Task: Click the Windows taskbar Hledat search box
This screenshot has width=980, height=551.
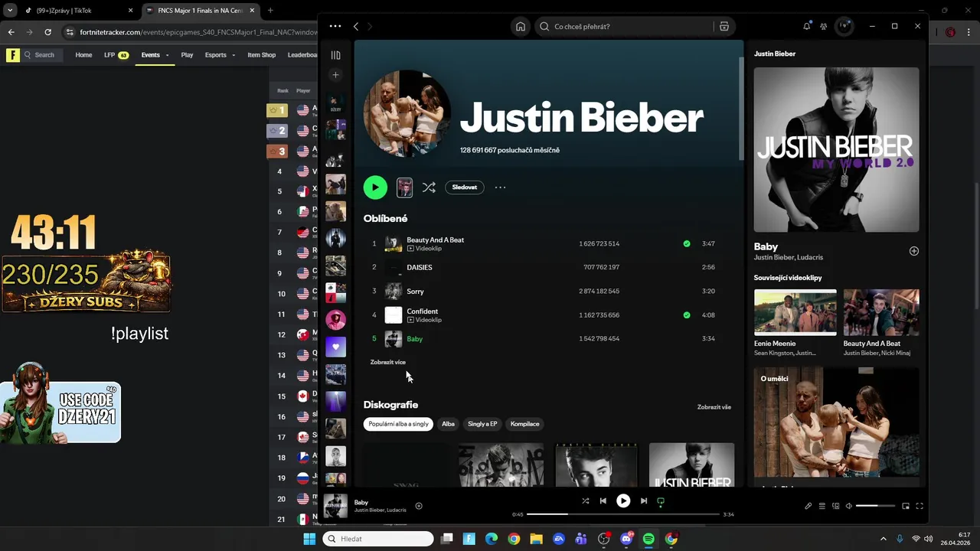Action: click(378, 539)
